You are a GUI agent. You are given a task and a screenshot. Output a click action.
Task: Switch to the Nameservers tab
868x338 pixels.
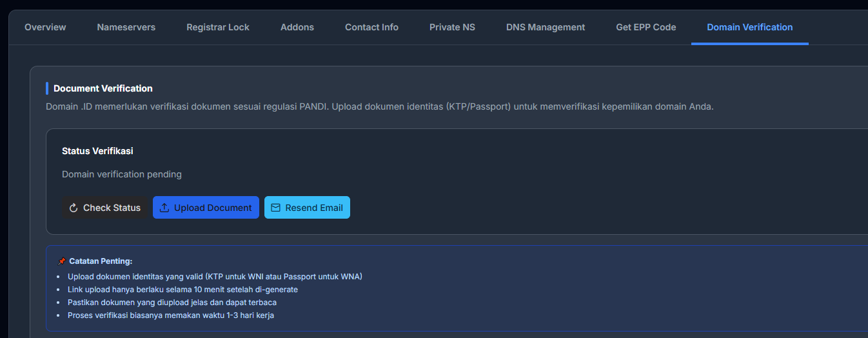[126, 27]
